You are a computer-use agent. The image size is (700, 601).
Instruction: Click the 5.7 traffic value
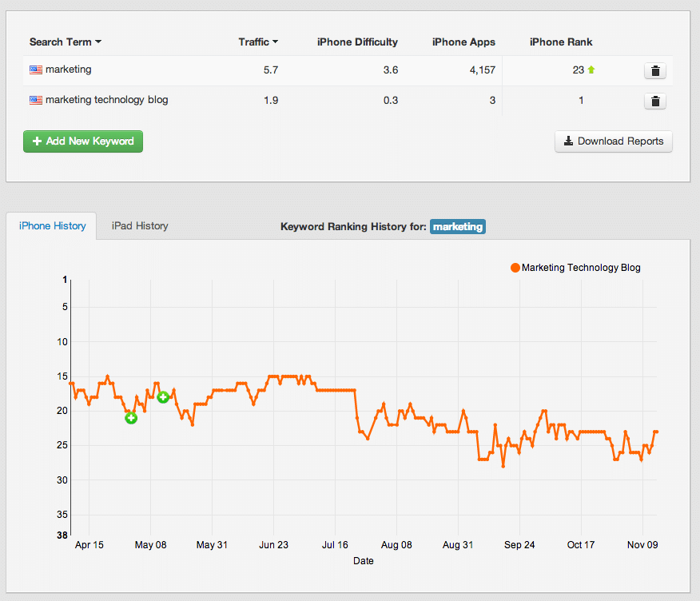click(271, 70)
